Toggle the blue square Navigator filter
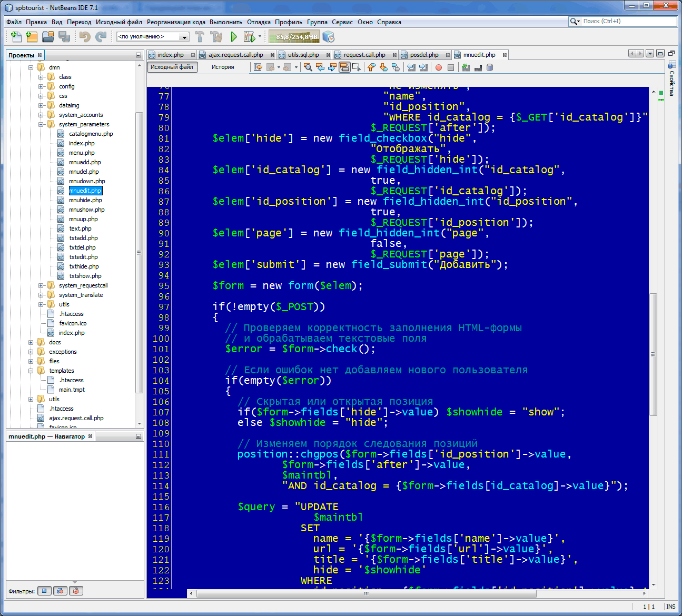This screenshot has height=616, width=682. tap(45, 591)
